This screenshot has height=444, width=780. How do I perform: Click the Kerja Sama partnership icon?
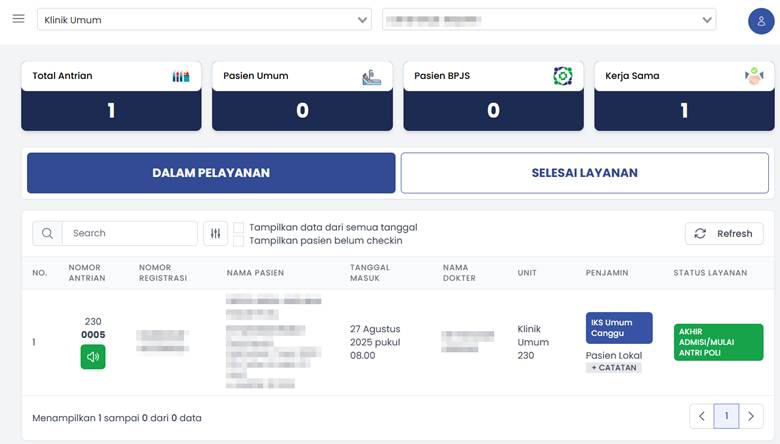tap(754, 76)
